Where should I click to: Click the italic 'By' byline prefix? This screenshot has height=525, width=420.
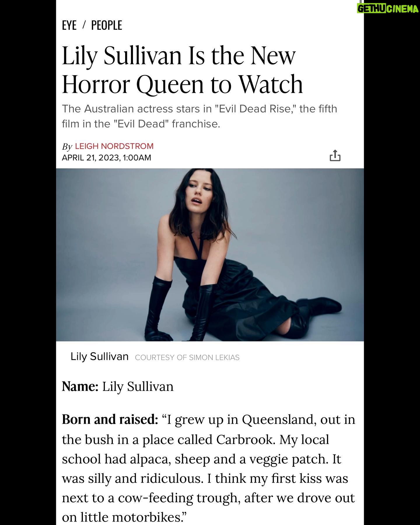(67, 146)
